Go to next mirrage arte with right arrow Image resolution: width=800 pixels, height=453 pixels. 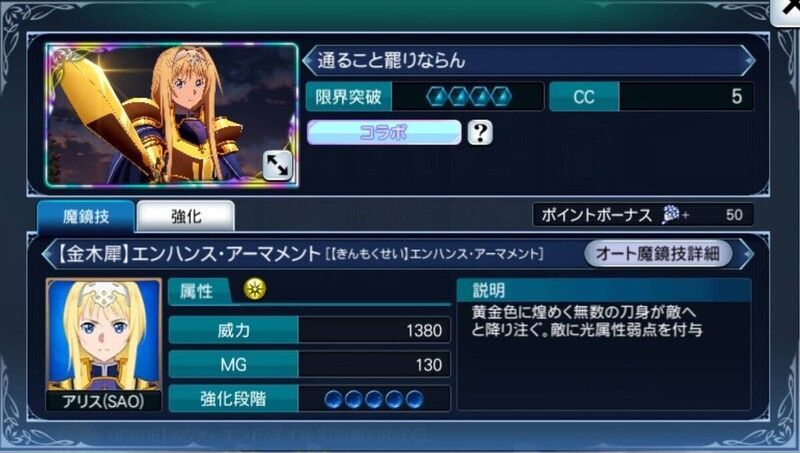(x=748, y=254)
